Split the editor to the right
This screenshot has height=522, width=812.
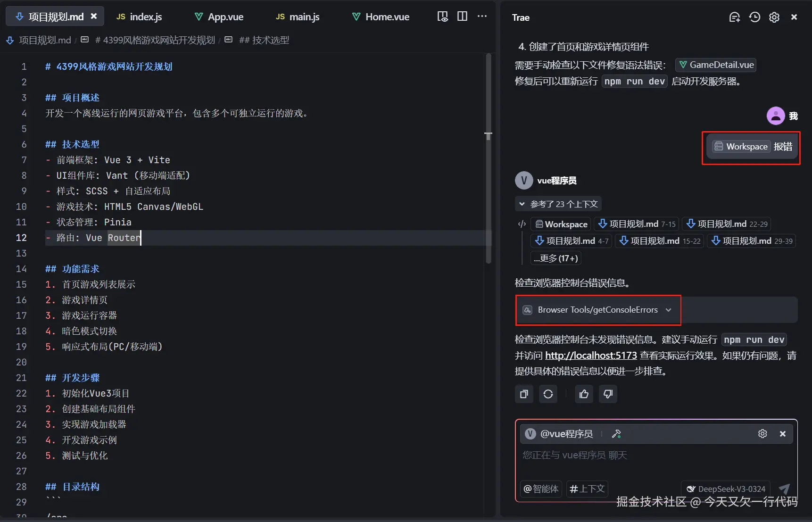click(462, 17)
